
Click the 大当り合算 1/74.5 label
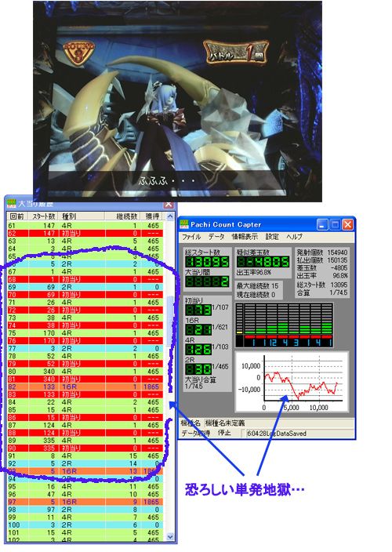coord(201,383)
